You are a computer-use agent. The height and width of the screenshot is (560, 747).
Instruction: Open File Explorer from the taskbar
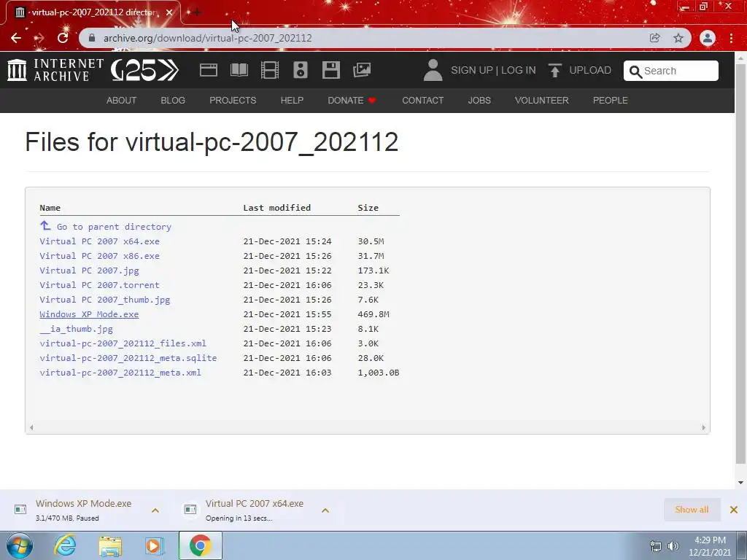[110, 545]
